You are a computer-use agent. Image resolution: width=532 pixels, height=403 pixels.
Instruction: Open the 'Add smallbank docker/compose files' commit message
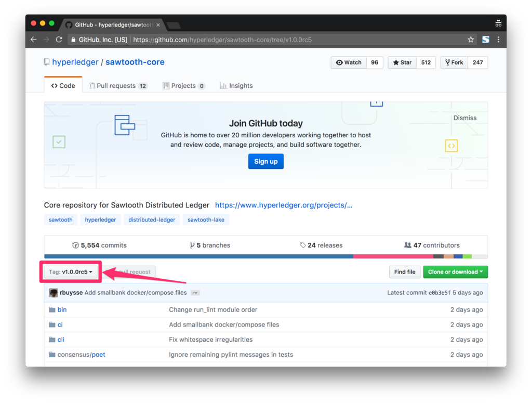[136, 293]
